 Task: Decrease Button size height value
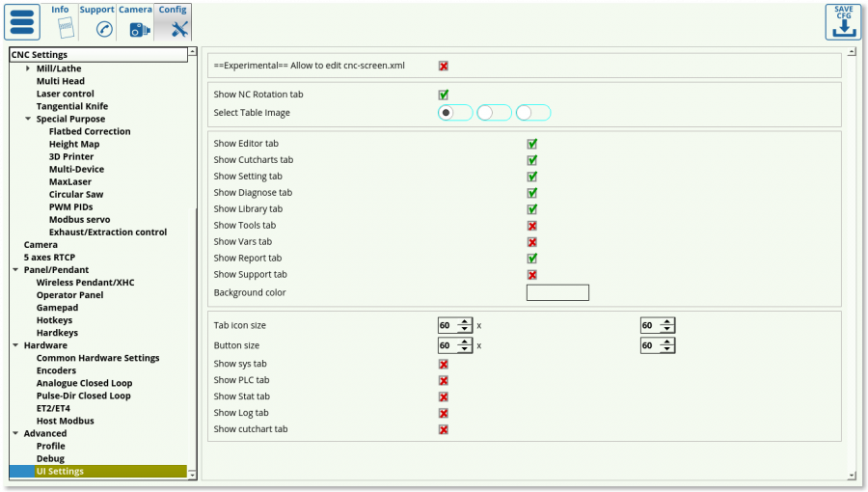[x=667, y=349]
